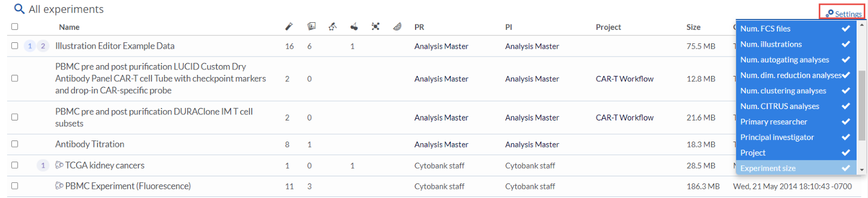The image size is (868, 198).
Task: Click CAR-T Workflow in the DURAClone row
Action: point(624,117)
